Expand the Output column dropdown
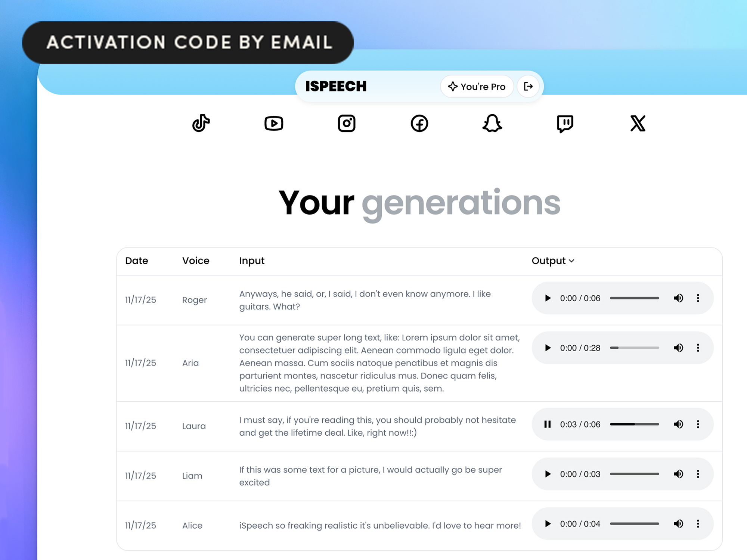This screenshot has width=747, height=560. pos(553,261)
